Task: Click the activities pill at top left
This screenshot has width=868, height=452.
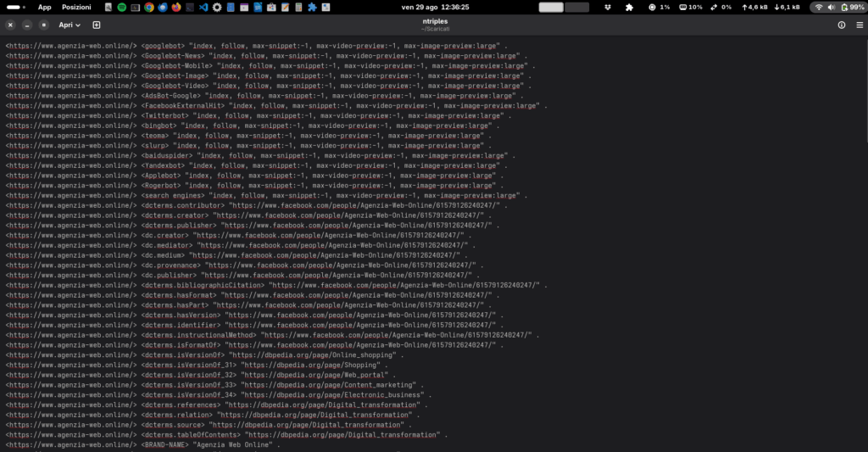Action: coord(15,7)
